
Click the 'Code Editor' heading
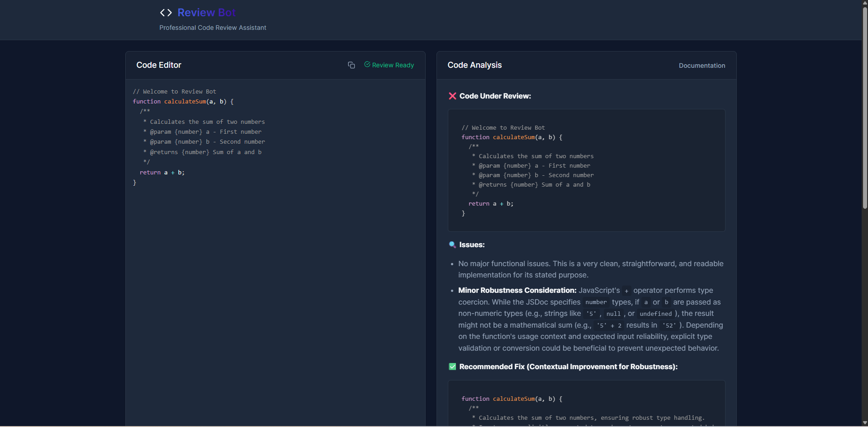click(159, 65)
